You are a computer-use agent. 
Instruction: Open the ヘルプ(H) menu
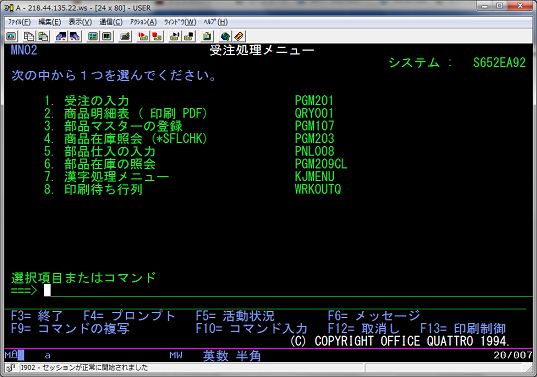tap(215, 22)
